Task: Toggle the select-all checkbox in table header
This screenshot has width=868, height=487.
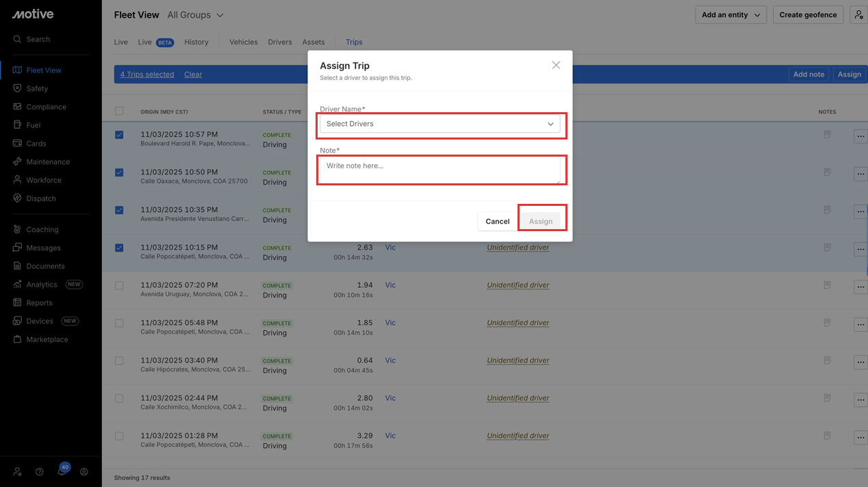Action: [119, 111]
